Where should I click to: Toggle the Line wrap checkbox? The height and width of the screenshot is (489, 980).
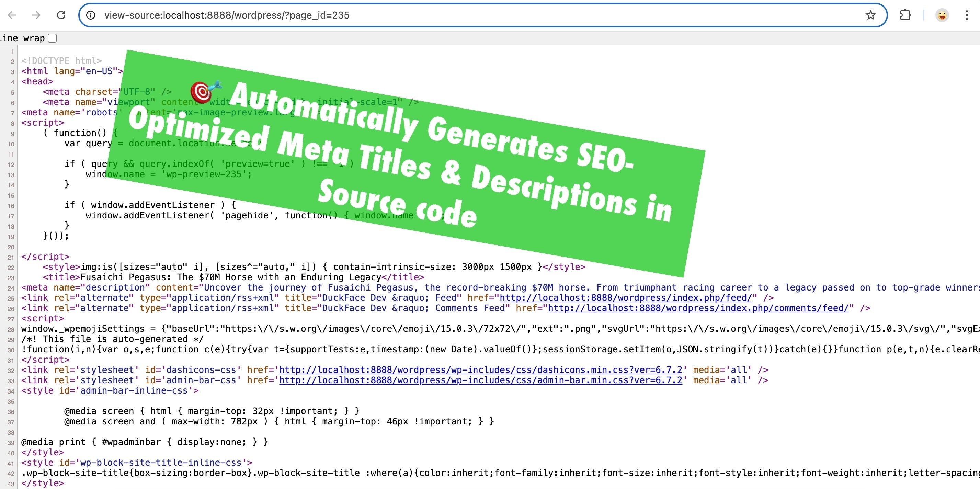tap(53, 38)
